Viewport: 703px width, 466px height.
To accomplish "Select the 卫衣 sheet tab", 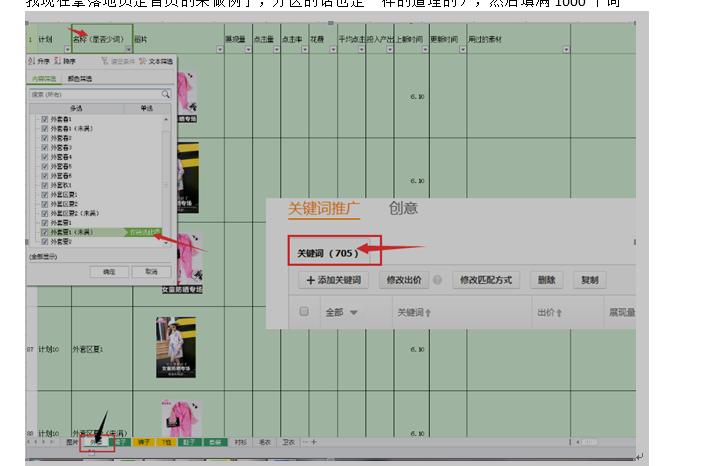I will pos(289,442).
